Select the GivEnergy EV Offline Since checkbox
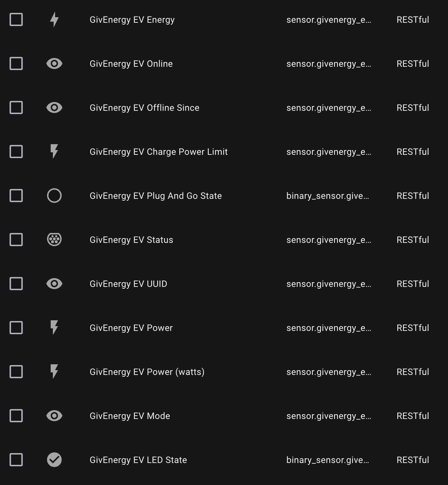 coord(16,107)
